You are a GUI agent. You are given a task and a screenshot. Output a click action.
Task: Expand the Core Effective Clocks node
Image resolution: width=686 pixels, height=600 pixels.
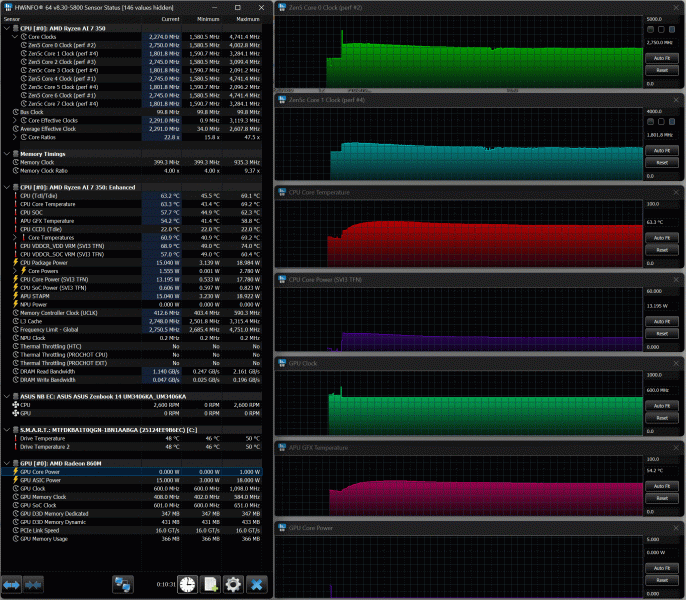15,120
